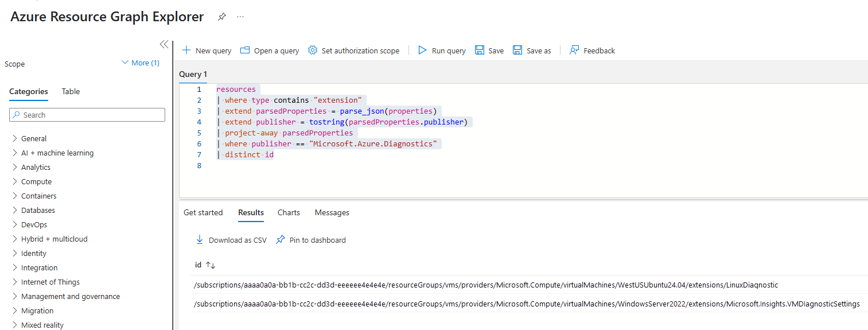The height and width of the screenshot is (330, 868).
Task: Click the Save as disk icon
Action: [x=517, y=51]
